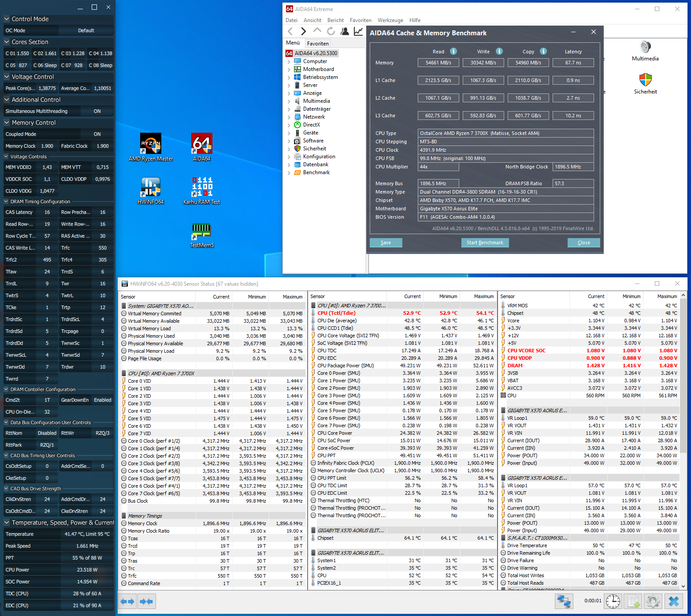Viewport: 691px width, 616px height.
Task: Select the TestMem5 desktop icon
Action: pyautogui.click(x=202, y=235)
